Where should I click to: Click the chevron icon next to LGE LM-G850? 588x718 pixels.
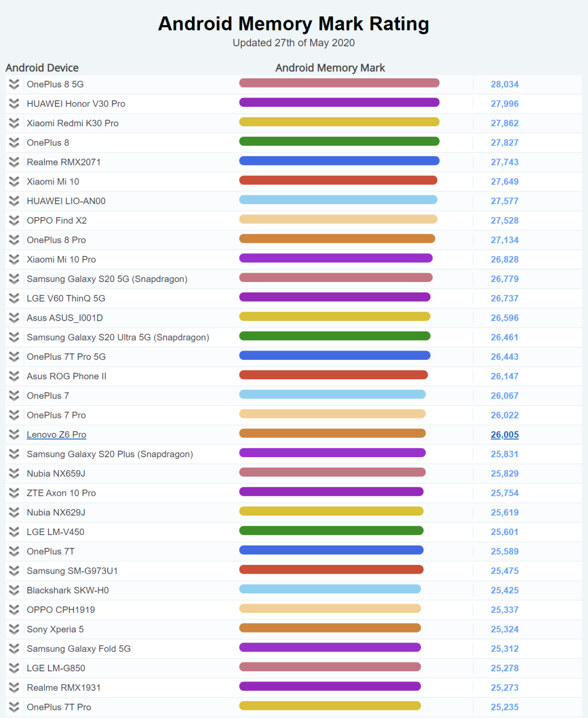click(x=14, y=668)
